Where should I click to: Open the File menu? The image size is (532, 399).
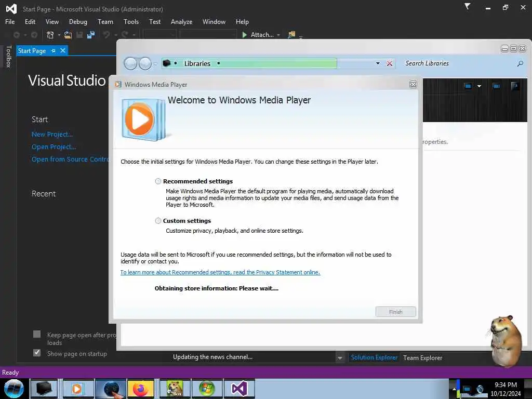tap(10, 22)
